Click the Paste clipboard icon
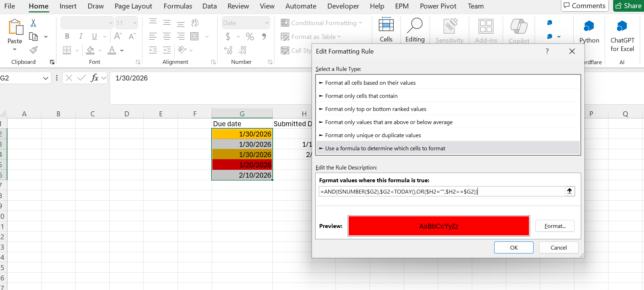The image size is (644, 290). tap(15, 27)
